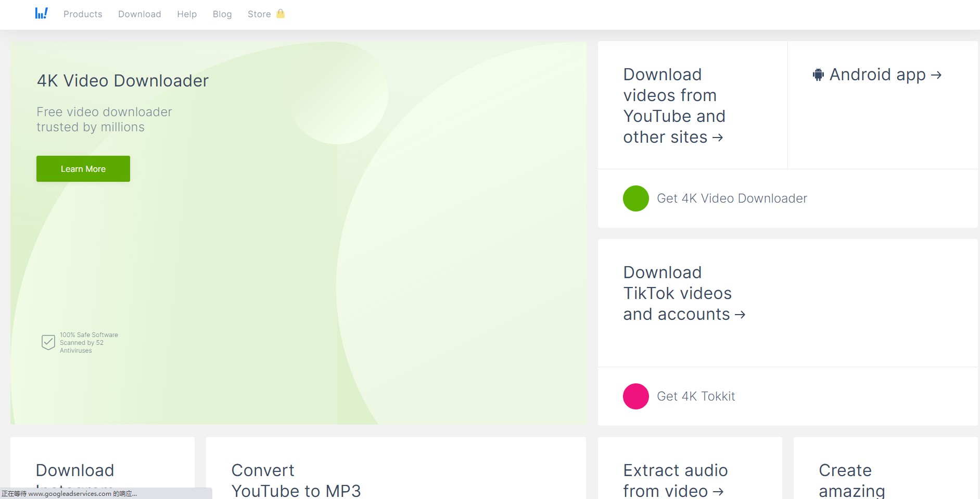980x499 pixels.
Task: Click the 4K Download logo icon
Action: (x=42, y=14)
